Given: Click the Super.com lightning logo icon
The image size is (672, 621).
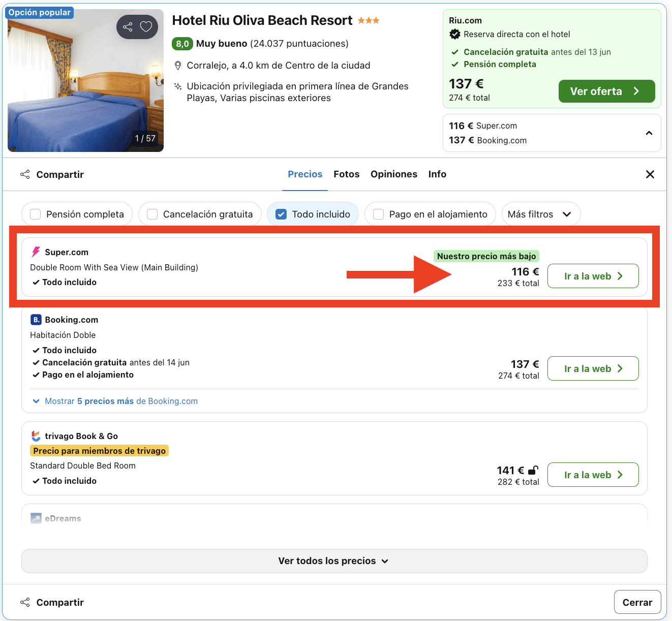Looking at the screenshot, I should [x=36, y=252].
